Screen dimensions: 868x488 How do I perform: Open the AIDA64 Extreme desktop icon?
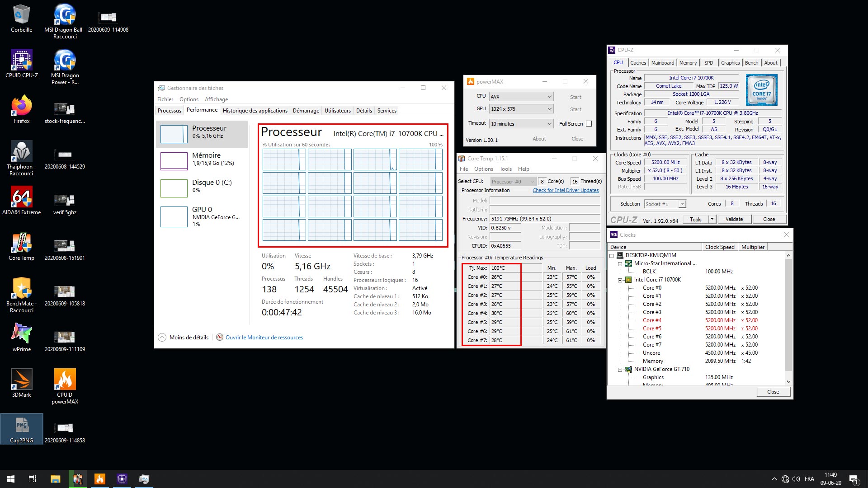(21, 201)
